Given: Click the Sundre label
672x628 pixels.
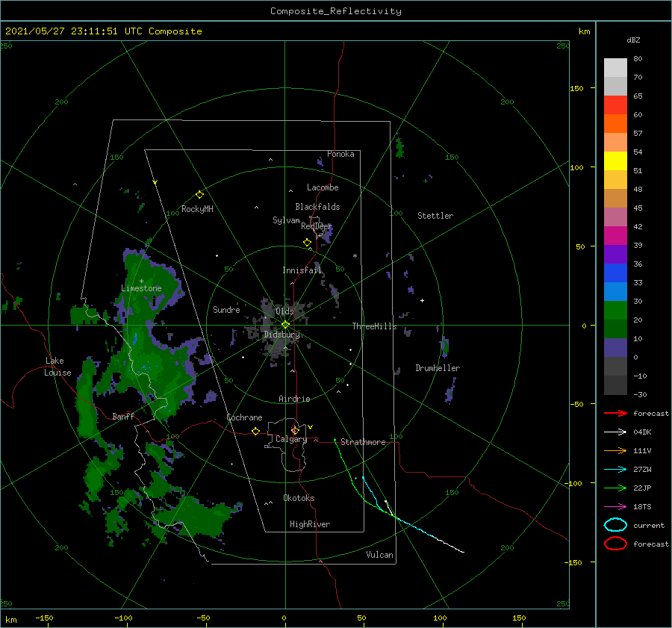Looking at the screenshot, I should coord(226,309).
